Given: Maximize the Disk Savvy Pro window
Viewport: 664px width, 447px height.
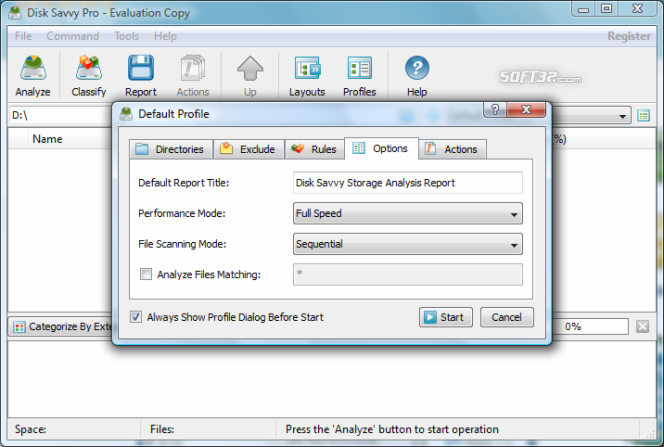Looking at the screenshot, I should click(x=606, y=8).
